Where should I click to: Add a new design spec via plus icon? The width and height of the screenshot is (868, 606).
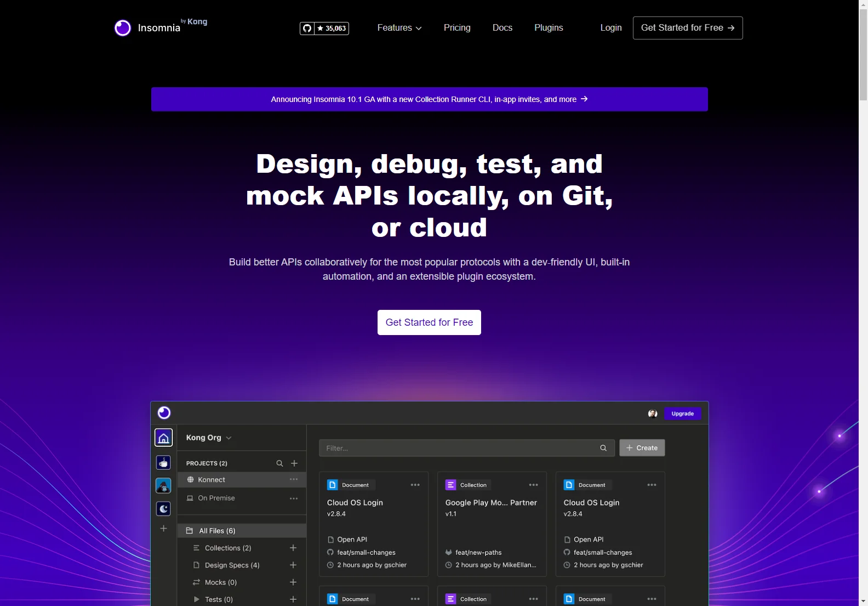click(x=293, y=565)
